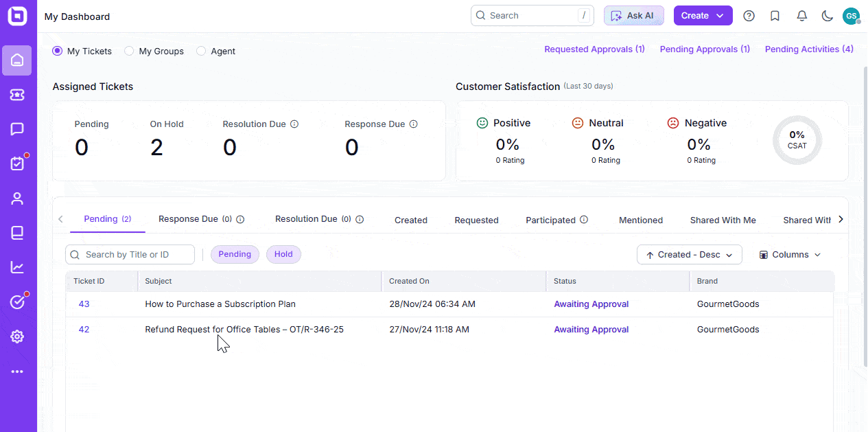This screenshot has width=868, height=432.
Task: Switch to the Participated tab
Action: (x=550, y=220)
